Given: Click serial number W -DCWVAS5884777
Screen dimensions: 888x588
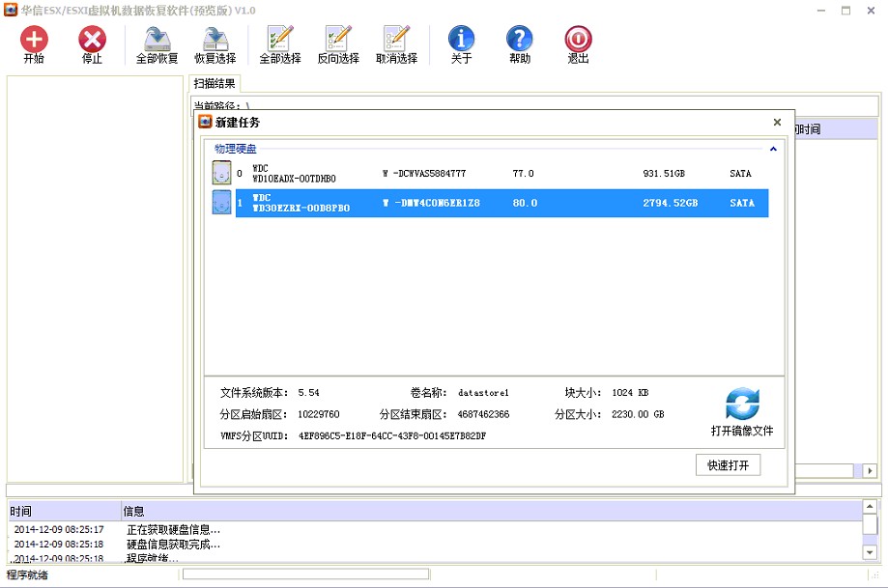Looking at the screenshot, I should (x=424, y=173).
